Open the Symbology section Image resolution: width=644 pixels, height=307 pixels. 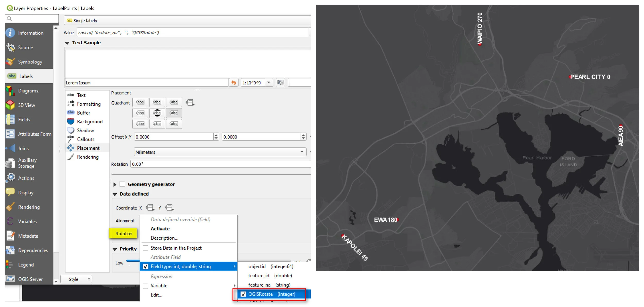tap(30, 62)
